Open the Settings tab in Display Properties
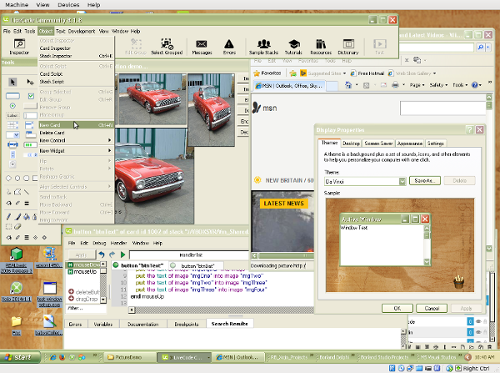Screen dimensions: 500x373 tap(435, 143)
